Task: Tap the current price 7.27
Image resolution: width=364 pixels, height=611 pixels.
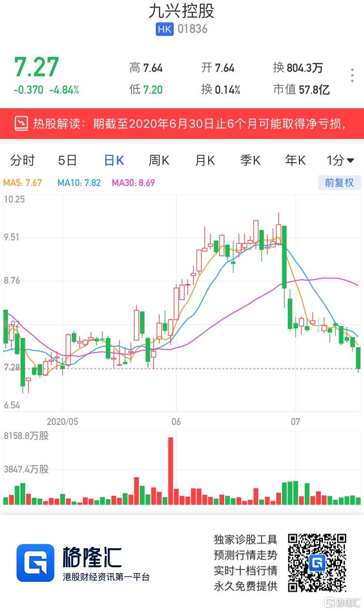Action: 36,68
